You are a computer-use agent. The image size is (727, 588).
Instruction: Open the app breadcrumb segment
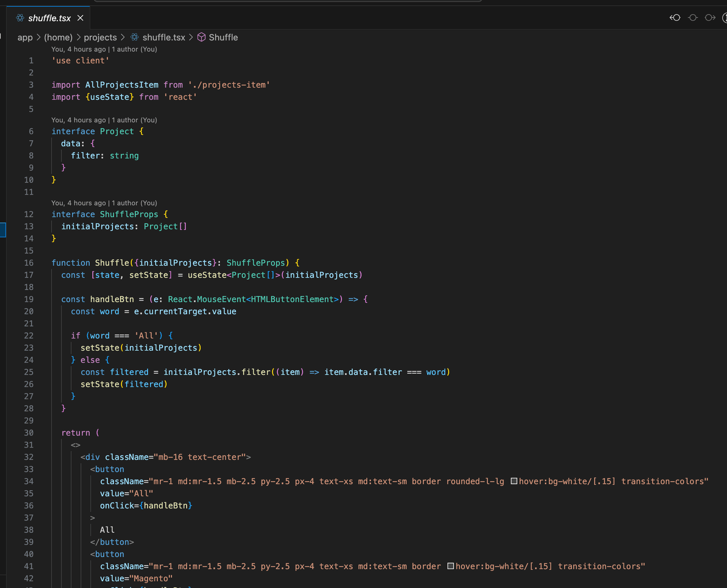25,37
